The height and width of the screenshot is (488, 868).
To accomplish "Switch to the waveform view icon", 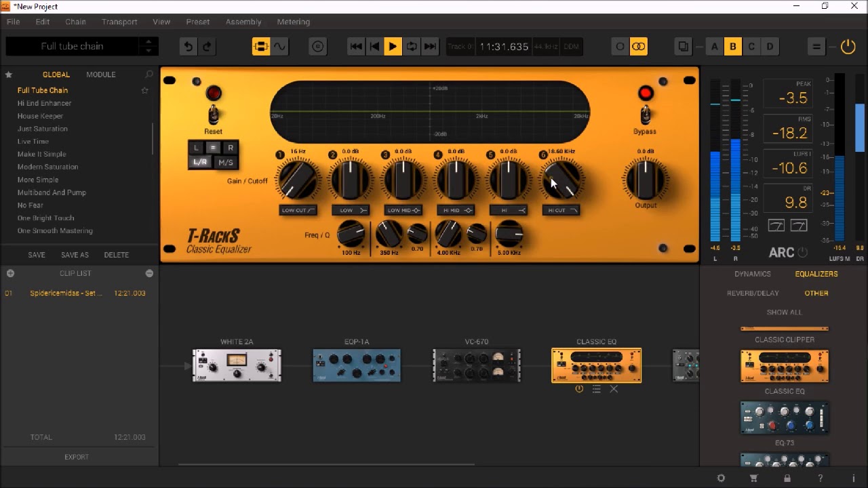I will (x=279, y=46).
